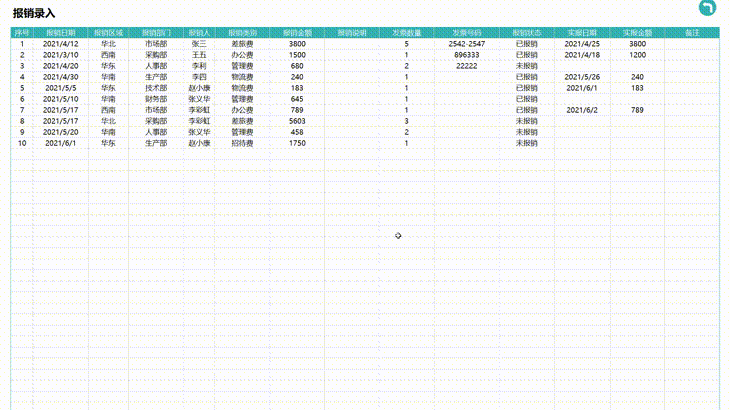This screenshot has height=410, width=730.
Task: Select 已报销 status in row 1
Action: click(x=527, y=44)
